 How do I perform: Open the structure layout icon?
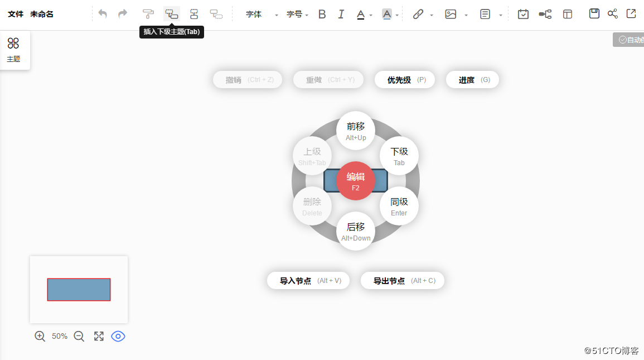545,15
